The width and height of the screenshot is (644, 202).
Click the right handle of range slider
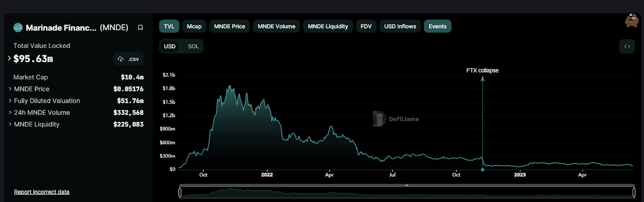pos(634,192)
